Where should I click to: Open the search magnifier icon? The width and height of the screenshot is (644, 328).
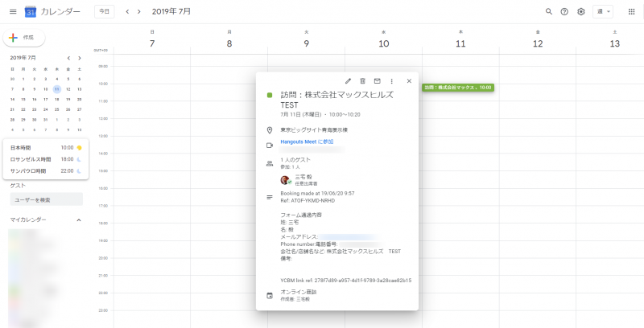click(x=549, y=12)
